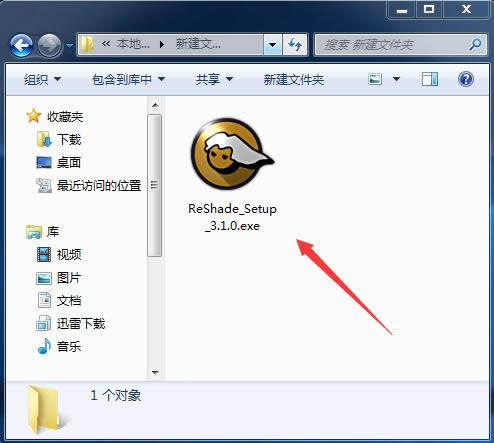Refresh the folder with the refresh icon
494x443 pixels.
point(294,44)
